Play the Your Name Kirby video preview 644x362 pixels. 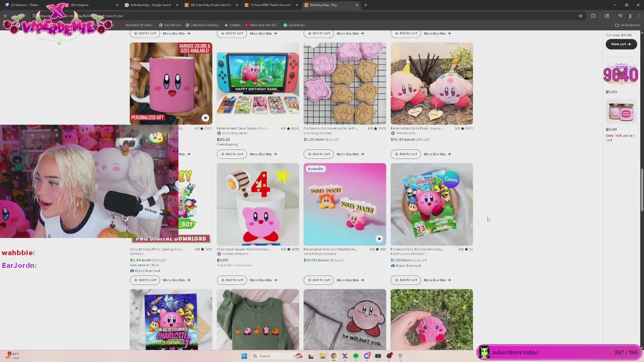point(379,239)
